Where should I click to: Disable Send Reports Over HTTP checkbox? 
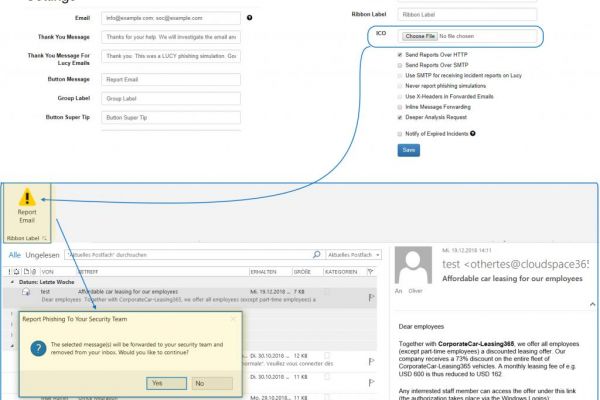click(399, 53)
